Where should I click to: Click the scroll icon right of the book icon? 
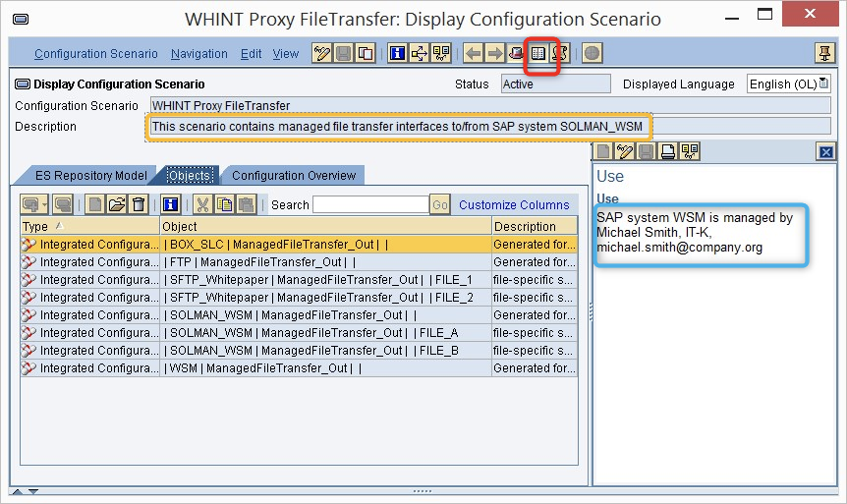pyautogui.click(x=560, y=53)
